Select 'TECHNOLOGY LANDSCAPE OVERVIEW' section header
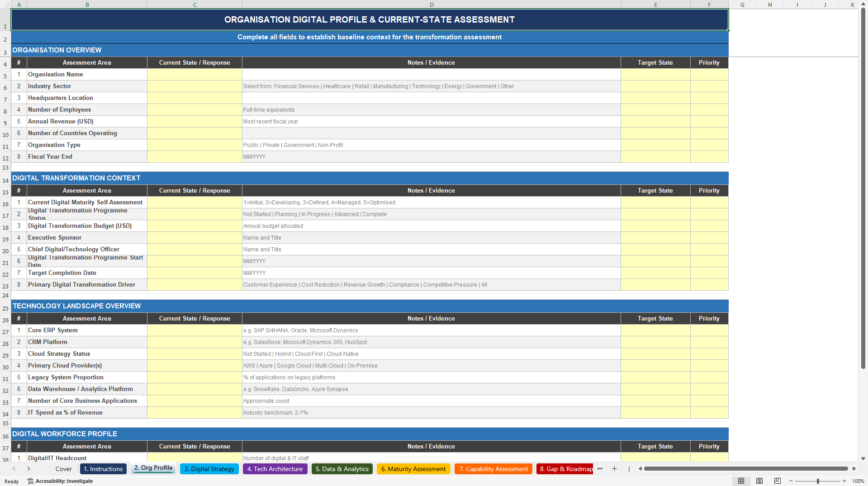Viewport: 868px width, 486px height. (x=370, y=306)
